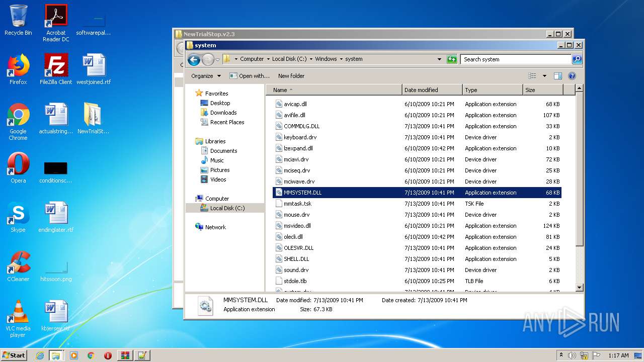Screen dimensions: 644x362
Task: Click the Forward navigation arrow
Action: 208,59
